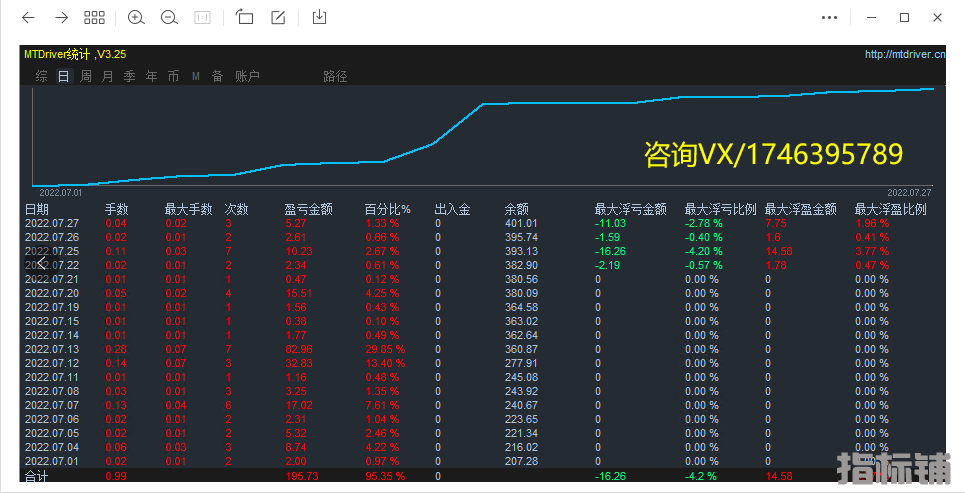Click the MTDriver统计 V3.25 title
Screen dimensions: 965x493
coord(75,54)
